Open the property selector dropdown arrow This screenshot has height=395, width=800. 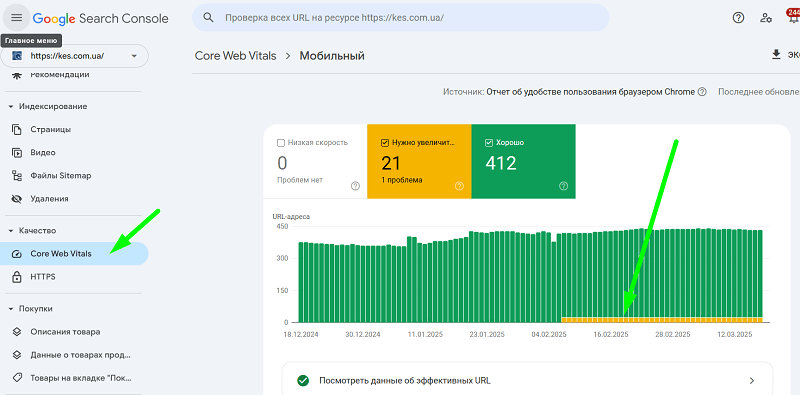point(134,56)
